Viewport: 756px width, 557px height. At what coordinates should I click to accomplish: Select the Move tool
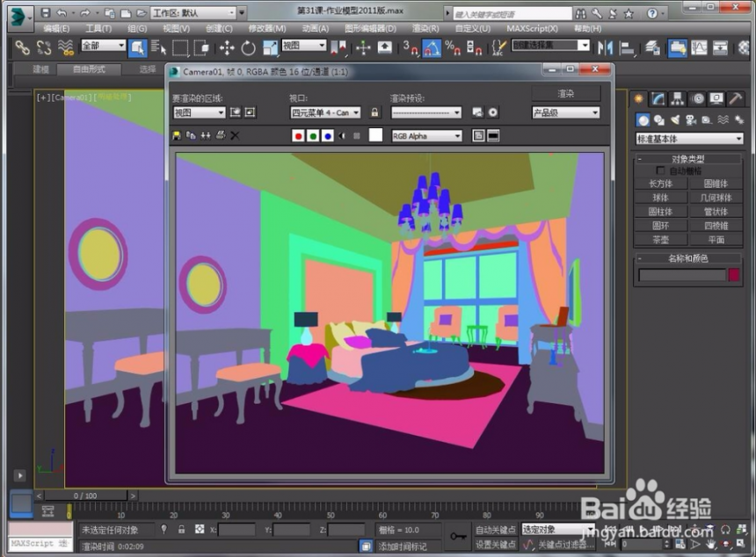pos(227,47)
